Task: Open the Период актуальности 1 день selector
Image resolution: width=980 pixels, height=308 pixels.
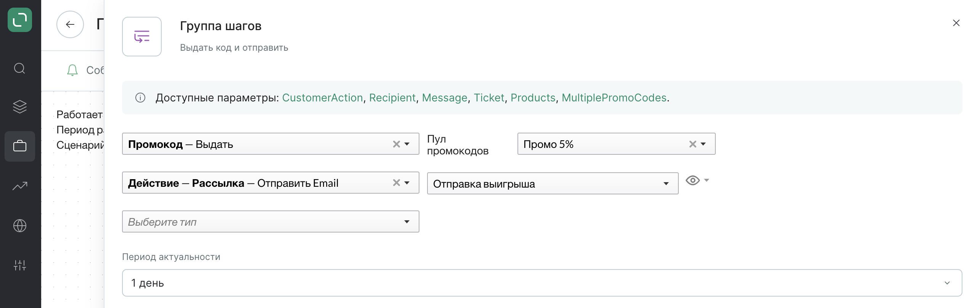Action: click(x=542, y=283)
